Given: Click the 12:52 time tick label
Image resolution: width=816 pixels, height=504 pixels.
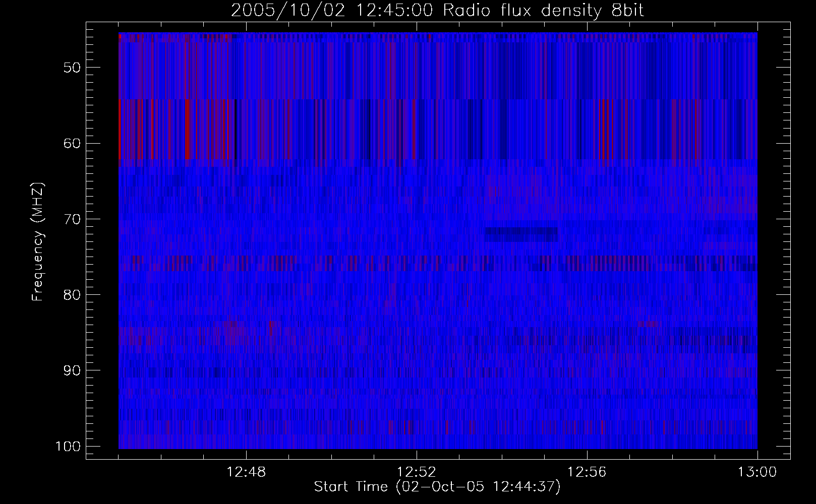Looking at the screenshot, I should pos(417,472).
